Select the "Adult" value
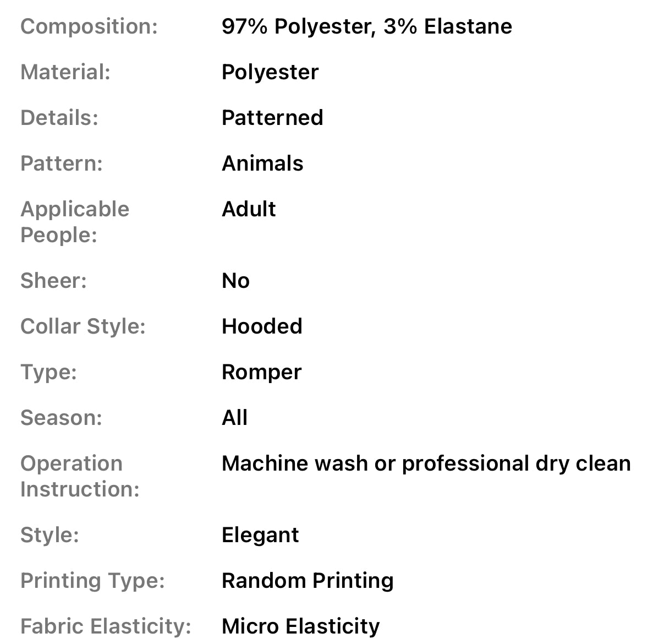 pyautogui.click(x=249, y=209)
